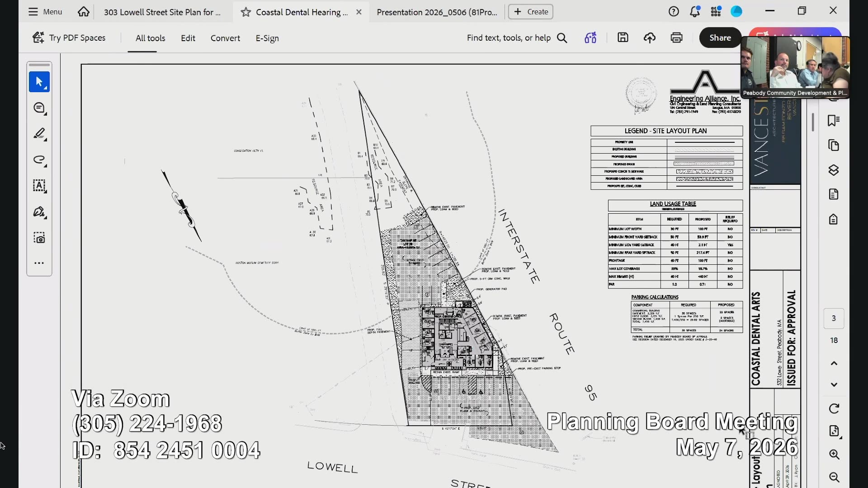Switch to 303 Lowell Street Site Plan tab
Image resolution: width=868 pixels, height=488 pixels.
pos(162,12)
